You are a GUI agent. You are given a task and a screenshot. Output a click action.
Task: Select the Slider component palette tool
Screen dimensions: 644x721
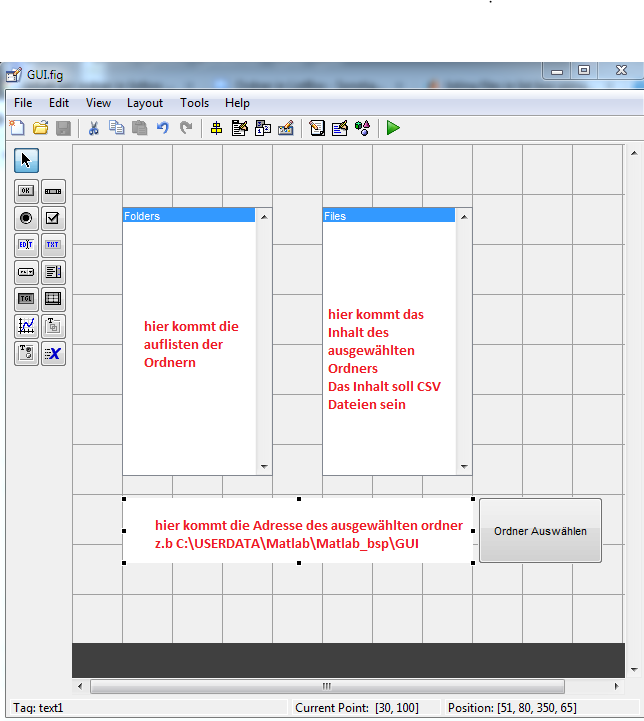tap(53, 190)
